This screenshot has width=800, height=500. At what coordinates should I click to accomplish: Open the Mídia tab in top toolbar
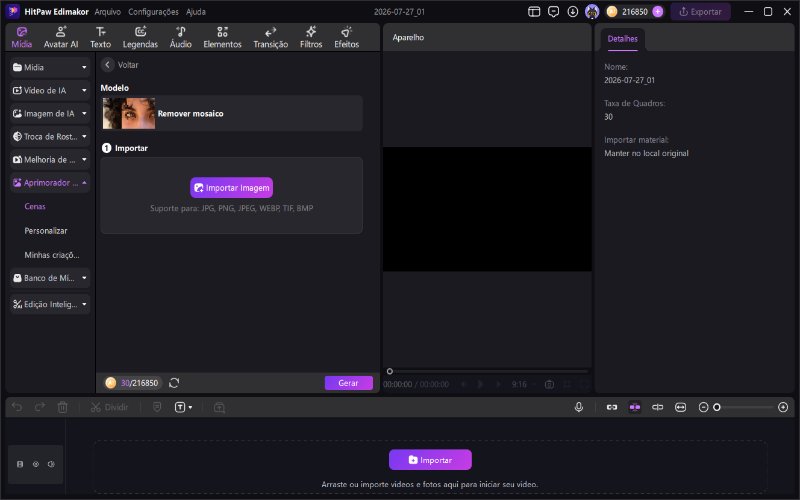[21, 37]
